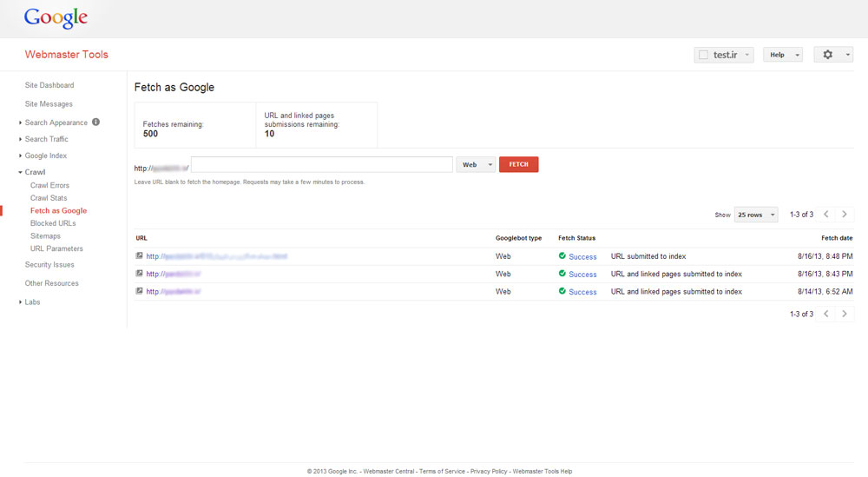Click Success link in the 8/14/13 row
This screenshot has height=477, width=868.
pyautogui.click(x=582, y=292)
